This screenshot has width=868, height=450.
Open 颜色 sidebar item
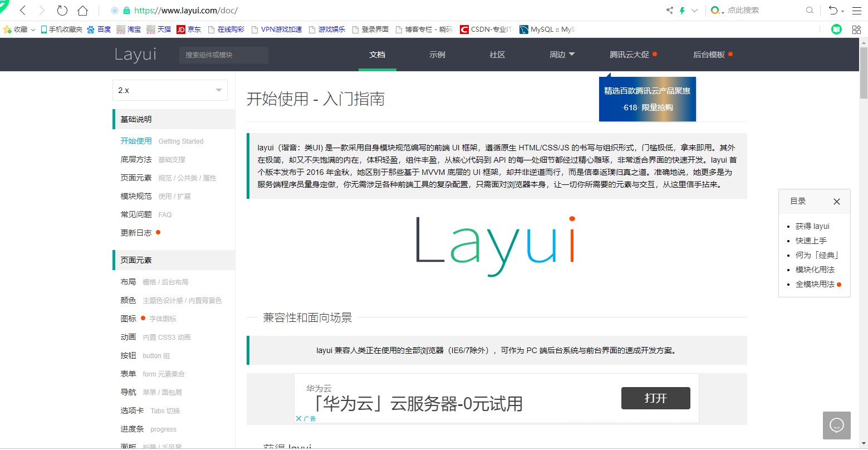pos(171,300)
